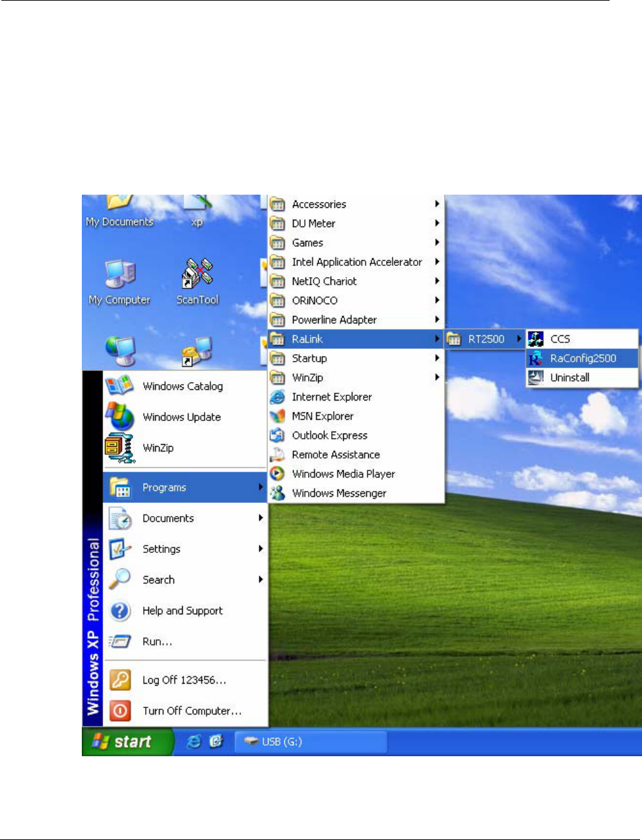Click the Uninstall icon in RT2500 submenu
Image resolution: width=642 pixels, height=840 pixels.
coord(536,377)
